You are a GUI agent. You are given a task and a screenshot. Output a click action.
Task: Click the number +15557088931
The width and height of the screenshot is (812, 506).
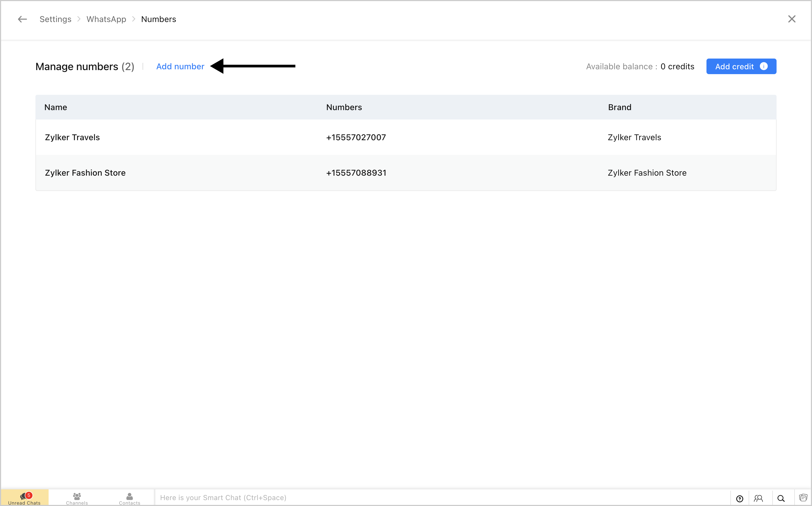pos(356,173)
